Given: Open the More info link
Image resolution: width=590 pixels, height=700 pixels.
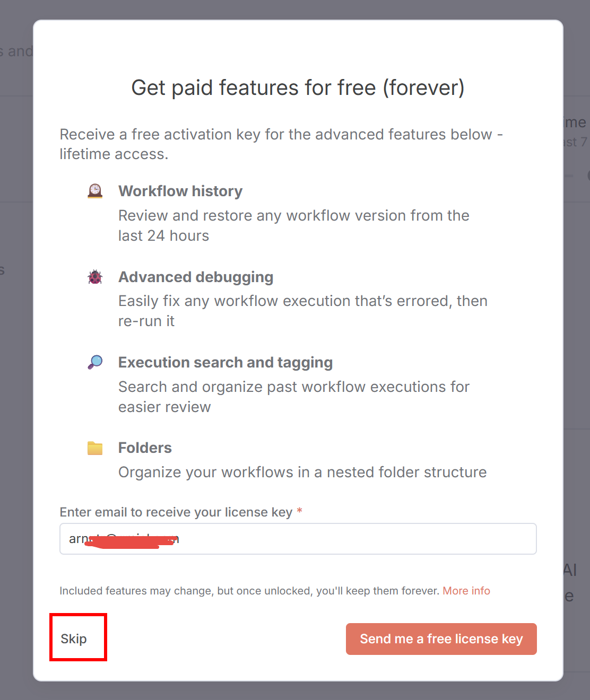Looking at the screenshot, I should 466,591.
